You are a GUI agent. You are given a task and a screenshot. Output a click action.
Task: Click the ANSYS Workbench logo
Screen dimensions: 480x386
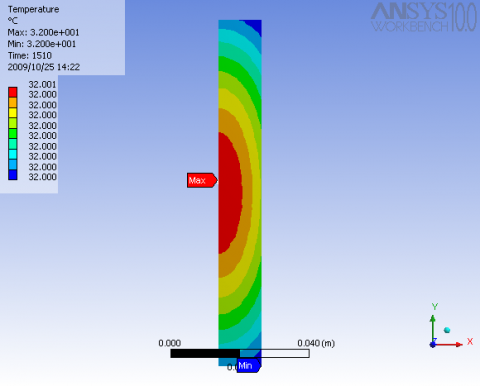click(424, 17)
